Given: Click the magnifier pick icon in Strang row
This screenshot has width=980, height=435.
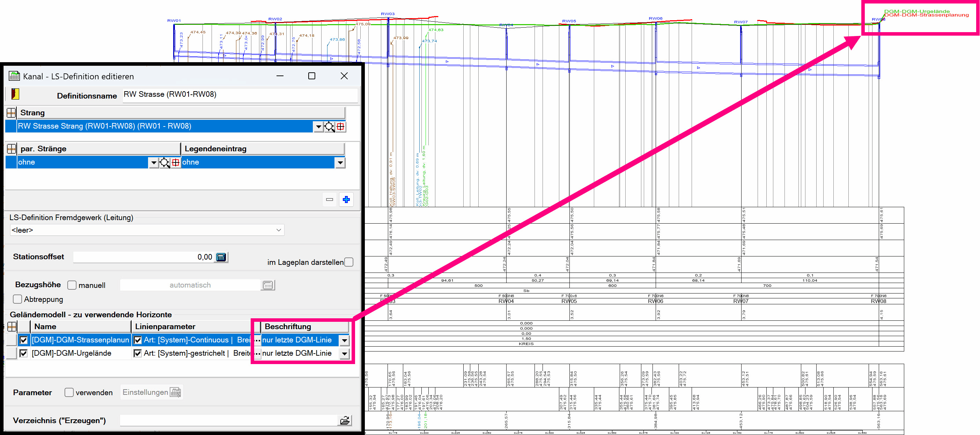Looking at the screenshot, I should (330, 127).
